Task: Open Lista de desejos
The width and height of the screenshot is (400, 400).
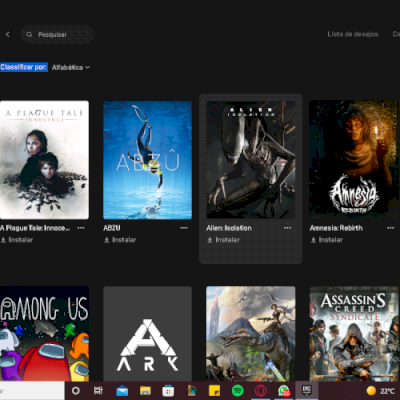Action: [353, 34]
